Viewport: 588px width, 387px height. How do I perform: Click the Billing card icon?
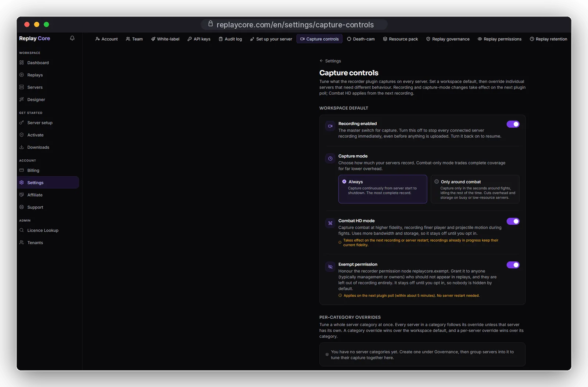[x=22, y=170]
